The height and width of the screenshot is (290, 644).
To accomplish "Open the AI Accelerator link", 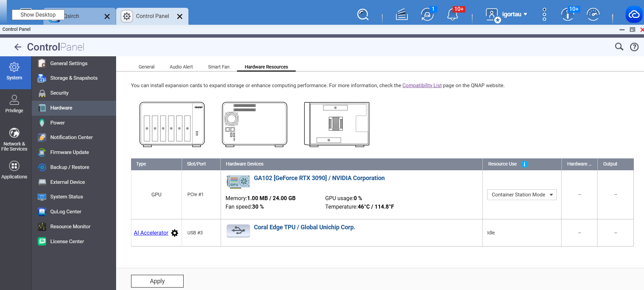I will tap(151, 233).
